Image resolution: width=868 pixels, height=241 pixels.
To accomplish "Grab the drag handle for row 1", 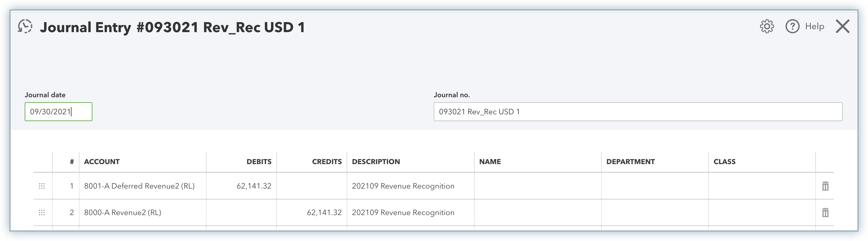I will (x=42, y=186).
